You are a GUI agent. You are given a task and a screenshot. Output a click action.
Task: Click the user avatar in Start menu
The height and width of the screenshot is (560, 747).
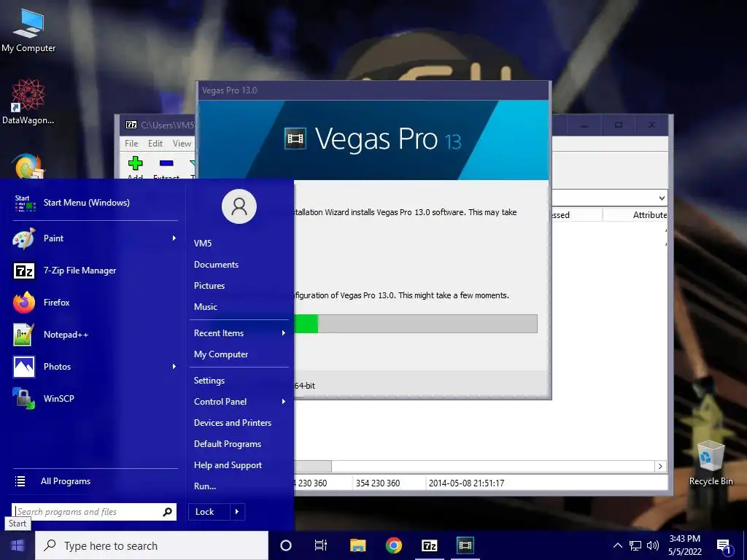[x=239, y=206]
